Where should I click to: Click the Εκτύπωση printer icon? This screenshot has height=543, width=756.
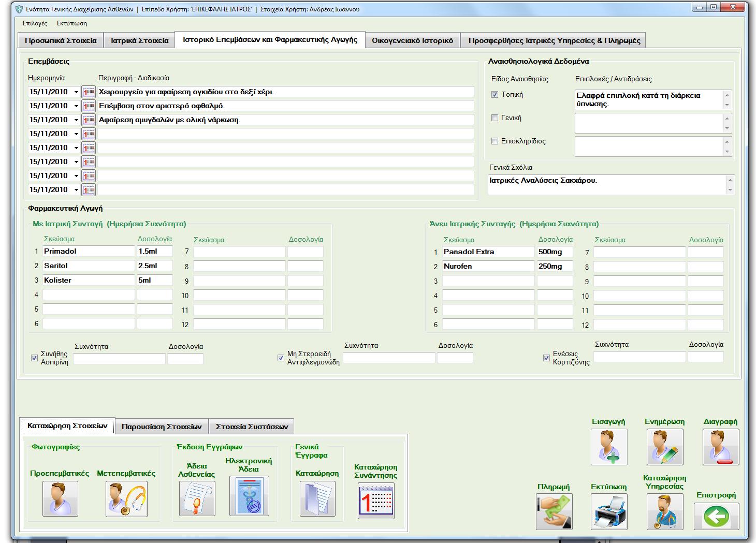pyautogui.click(x=609, y=511)
